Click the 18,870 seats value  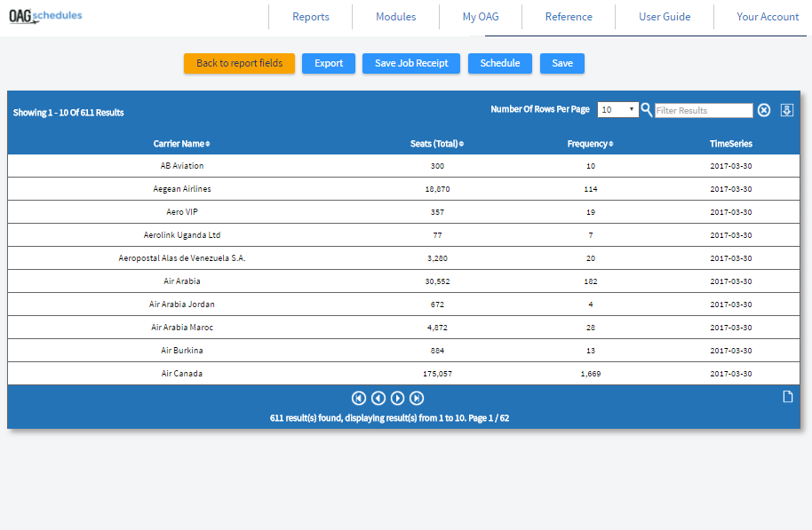click(x=437, y=189)
